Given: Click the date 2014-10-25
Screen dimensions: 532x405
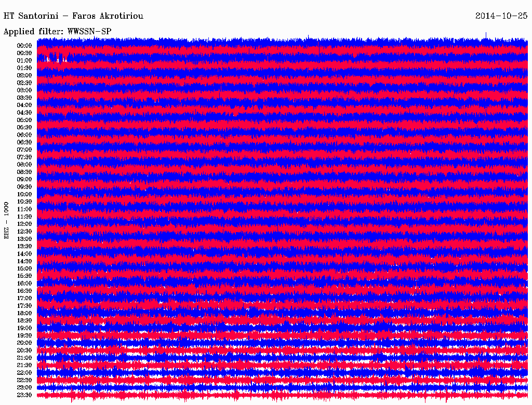Looking at the screenshot, I should point(501,16).
